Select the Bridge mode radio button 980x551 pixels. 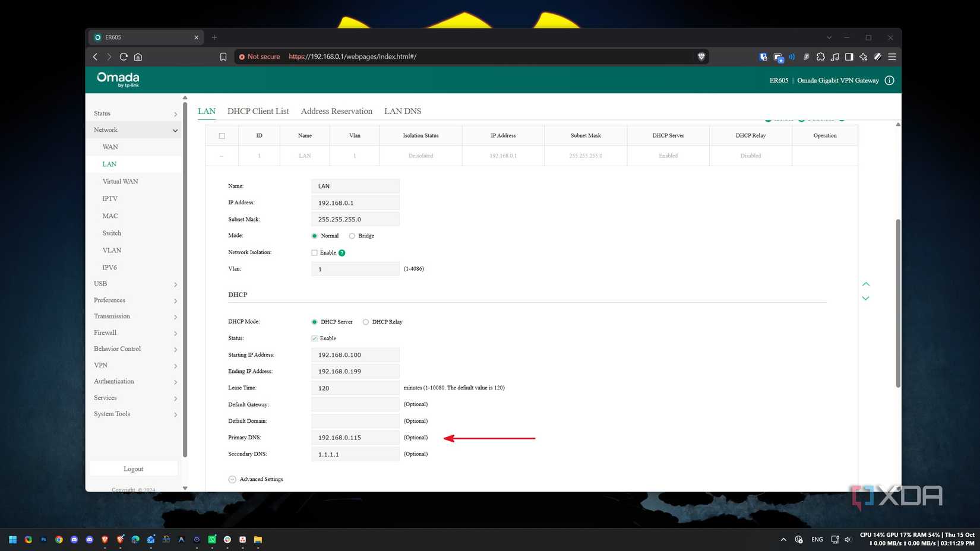coord(352,236)
